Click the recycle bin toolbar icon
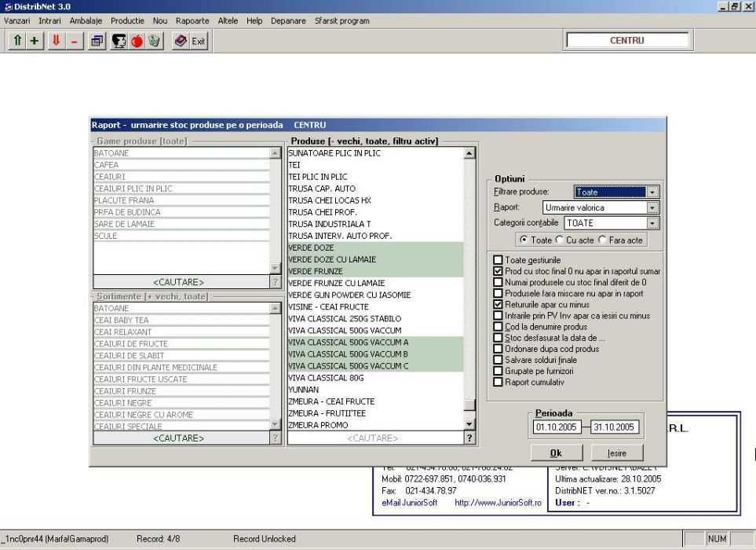 pos(155,41)
